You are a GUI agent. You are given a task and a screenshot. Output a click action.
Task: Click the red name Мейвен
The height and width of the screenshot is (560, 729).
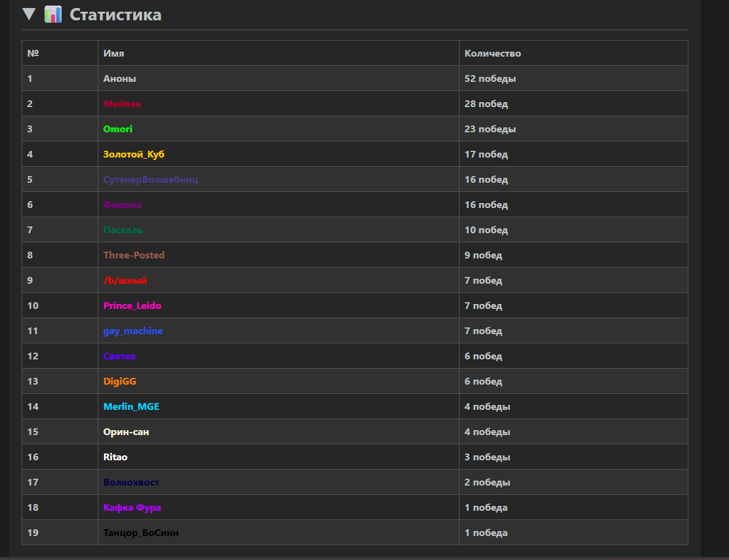(122, 104)
